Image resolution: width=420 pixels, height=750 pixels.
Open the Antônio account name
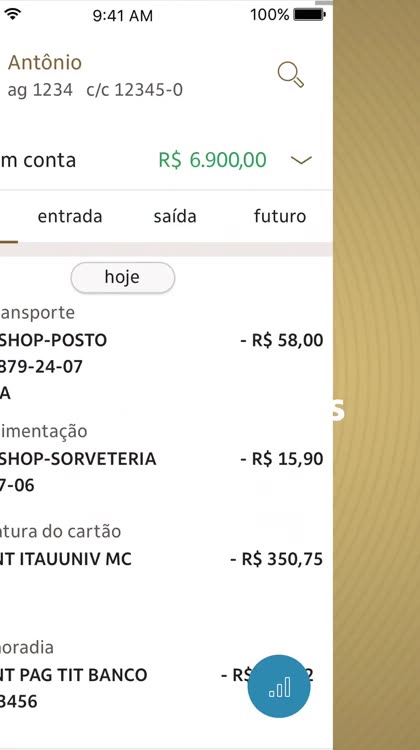coord(45,63)
